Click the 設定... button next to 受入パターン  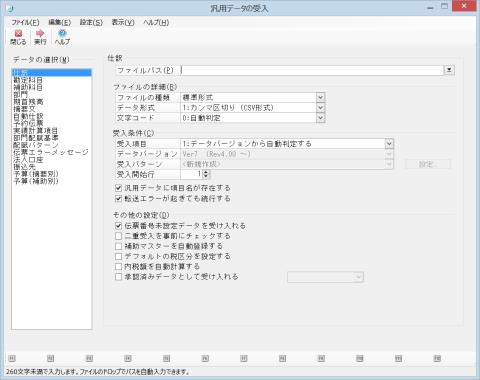pos(428,164)
